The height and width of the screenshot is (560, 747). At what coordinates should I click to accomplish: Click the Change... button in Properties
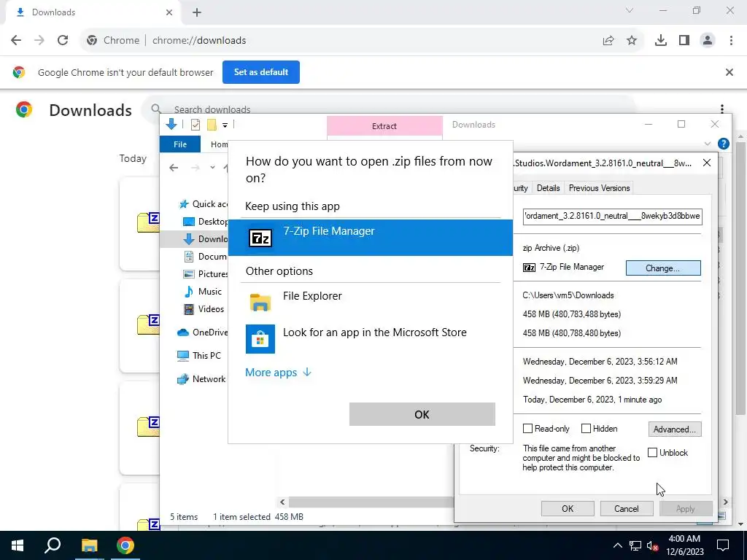(663, 268)
